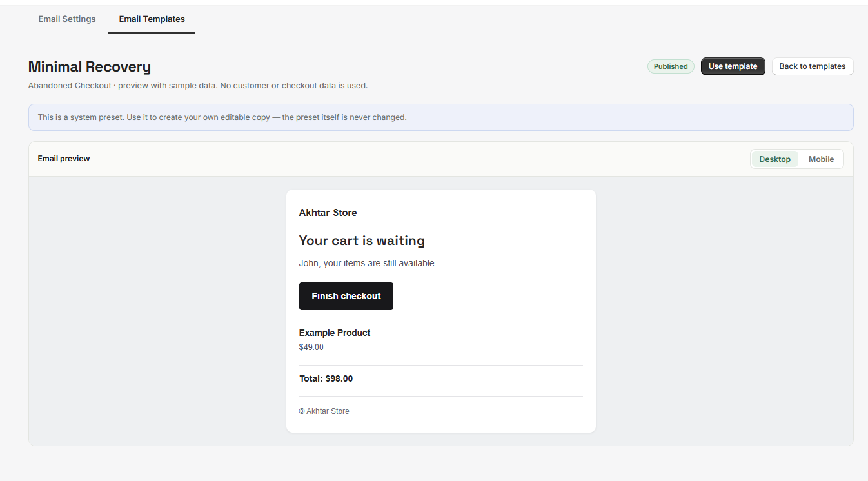Switch preview to Mobile view
This screenshot has height=481, width=868.
pyautogui.click(x=821, y=159)
